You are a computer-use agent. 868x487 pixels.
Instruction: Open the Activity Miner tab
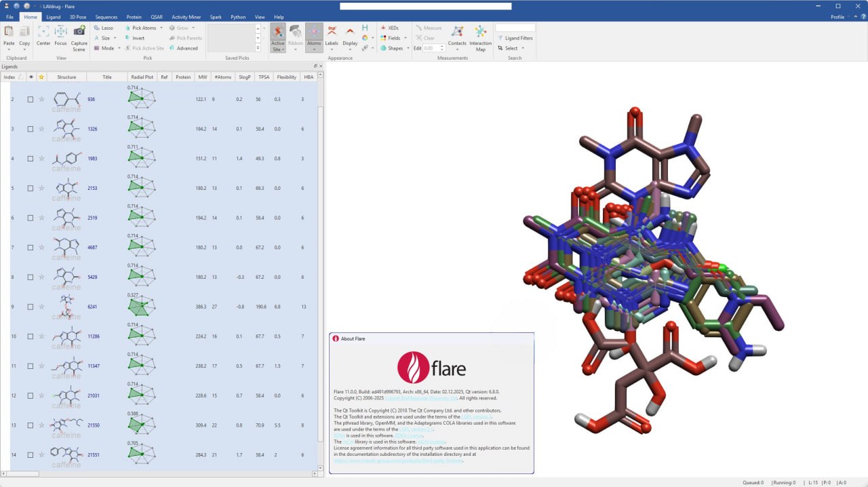pos(186,16)
